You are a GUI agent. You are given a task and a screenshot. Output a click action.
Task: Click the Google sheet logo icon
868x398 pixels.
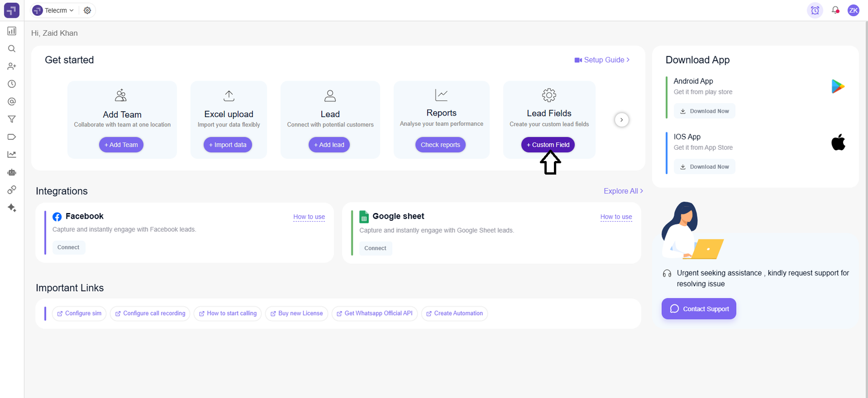(364, 217)
